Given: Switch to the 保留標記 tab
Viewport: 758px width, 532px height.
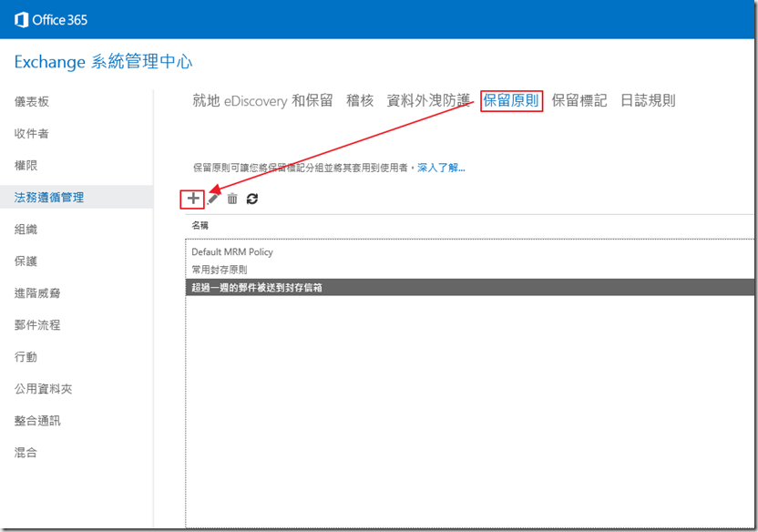Looking at the screenshot, I should click(x=579, y=100).
